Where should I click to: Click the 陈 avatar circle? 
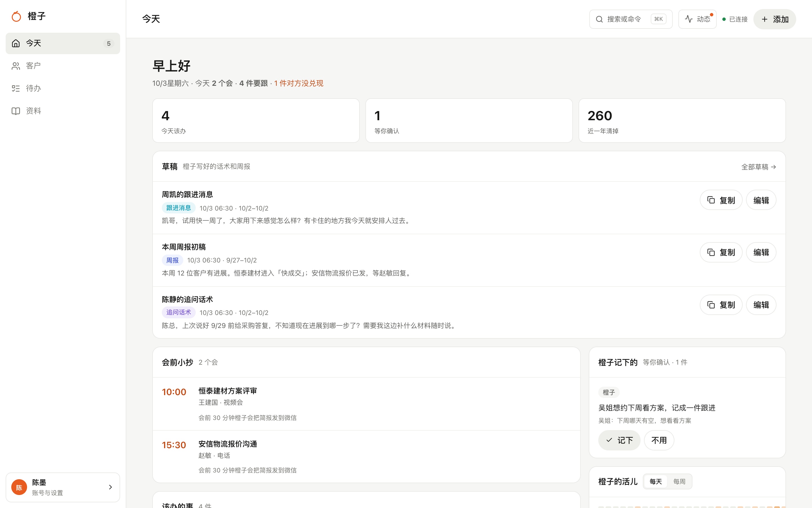(19, 487)
